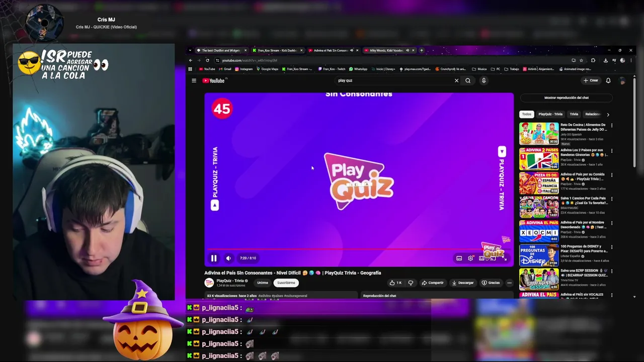Like the video with thumbs up
The width and height of the screenshot is (644, 362).
click(395, 283)
